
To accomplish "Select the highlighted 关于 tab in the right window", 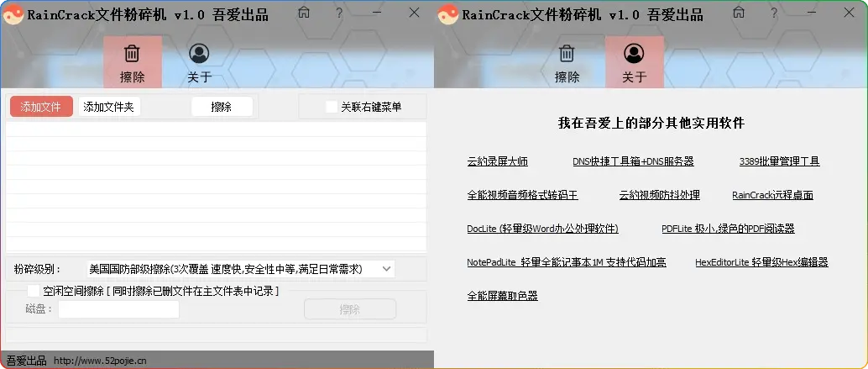I will tap(634, 63).
